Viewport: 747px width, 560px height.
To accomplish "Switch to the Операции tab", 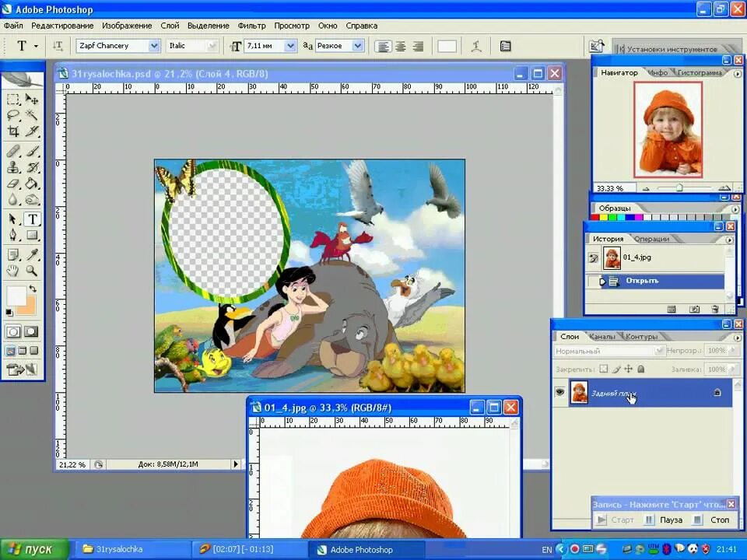I will tap(652, 239).
